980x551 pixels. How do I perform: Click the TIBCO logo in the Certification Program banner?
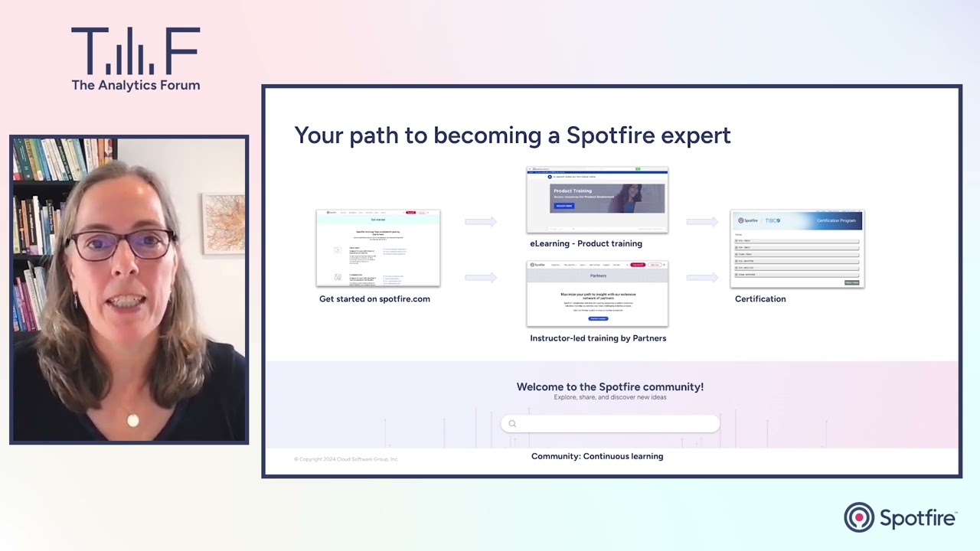point(773,220)
